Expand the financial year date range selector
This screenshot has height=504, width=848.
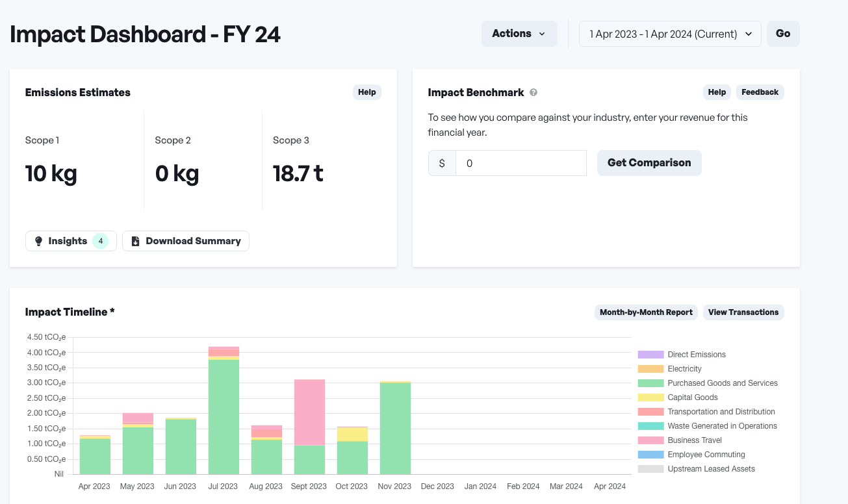tap(669, 34)
